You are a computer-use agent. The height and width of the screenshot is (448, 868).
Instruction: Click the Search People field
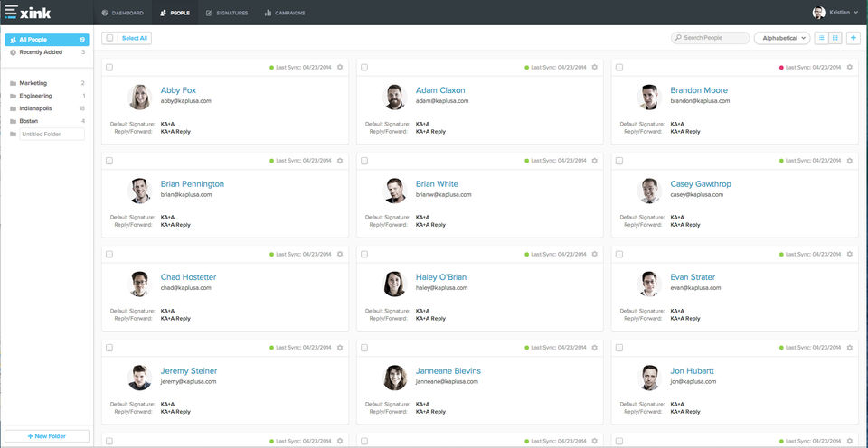(711, 38)
